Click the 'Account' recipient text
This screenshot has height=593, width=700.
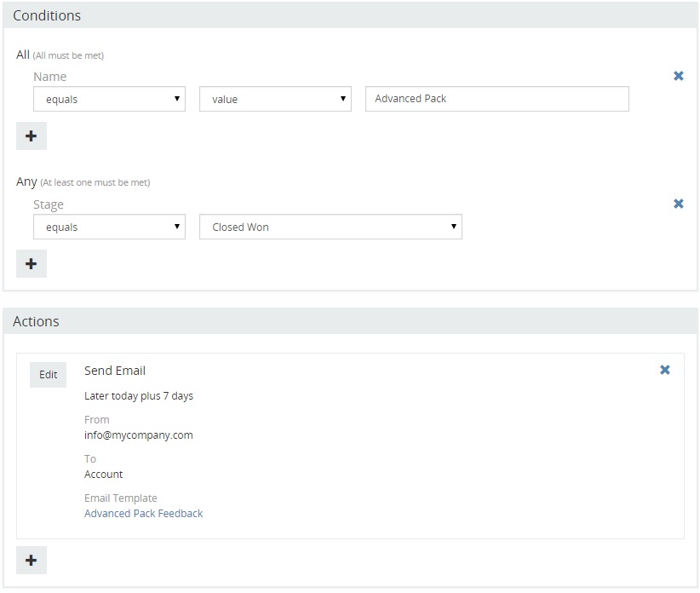(103, 475)
